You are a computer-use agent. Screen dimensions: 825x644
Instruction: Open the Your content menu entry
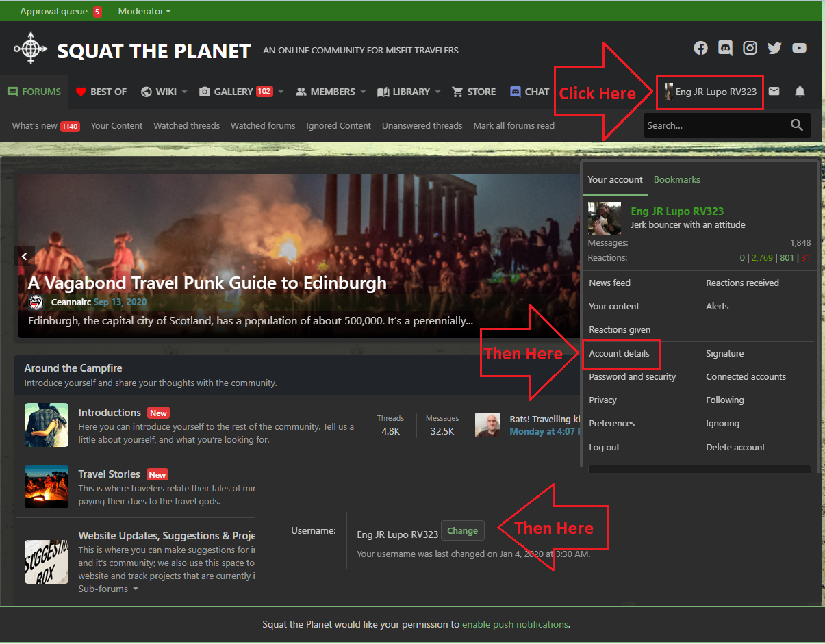[614, 306]
